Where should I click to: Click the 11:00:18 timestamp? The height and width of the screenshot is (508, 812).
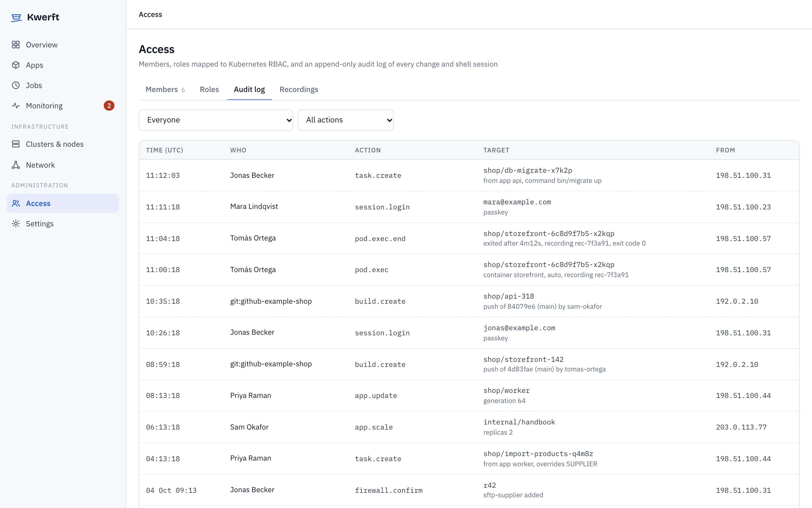(x=163, y=270)
